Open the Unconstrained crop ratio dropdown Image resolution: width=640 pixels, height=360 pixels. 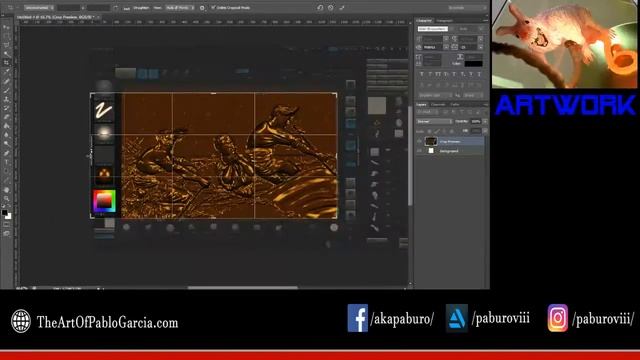(39, 8)
